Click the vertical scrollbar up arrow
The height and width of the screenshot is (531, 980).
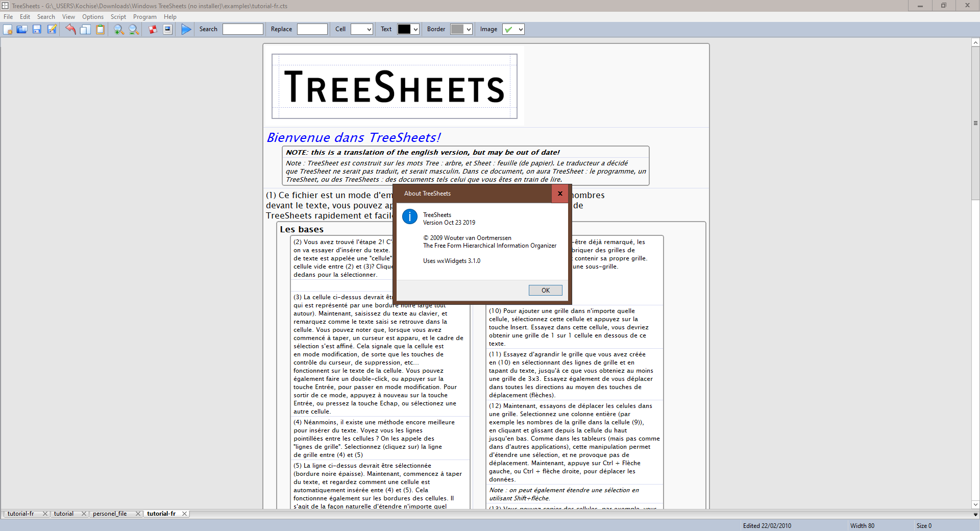coord(975,43)
